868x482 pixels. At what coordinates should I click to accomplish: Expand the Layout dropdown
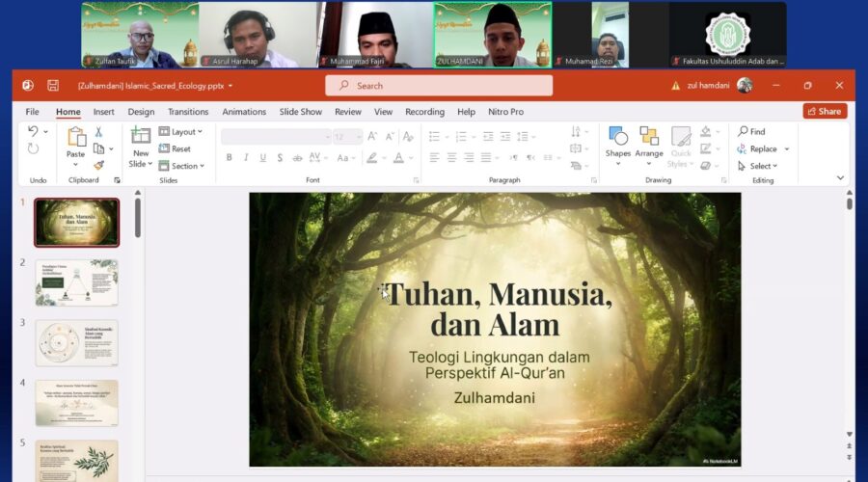tap(180, 132)
